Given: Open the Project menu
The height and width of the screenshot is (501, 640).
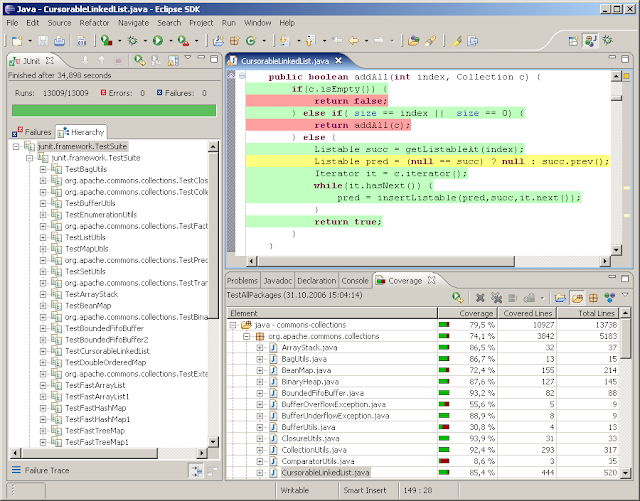Looking at the screenshot, I should point(201,23).
